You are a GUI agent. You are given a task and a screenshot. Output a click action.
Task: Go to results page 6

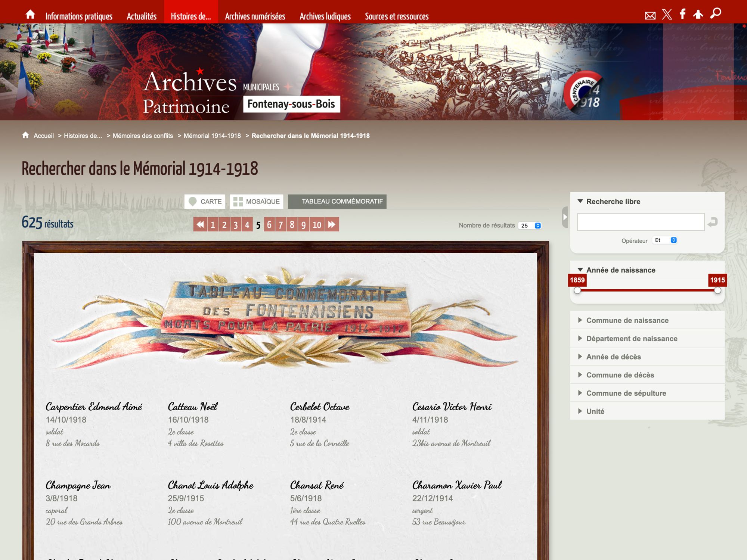pyautogui.click(x=269, y=224)
